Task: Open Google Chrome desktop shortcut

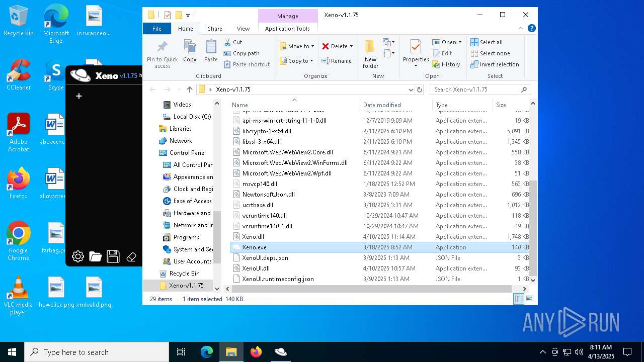Action: [19, 241]
